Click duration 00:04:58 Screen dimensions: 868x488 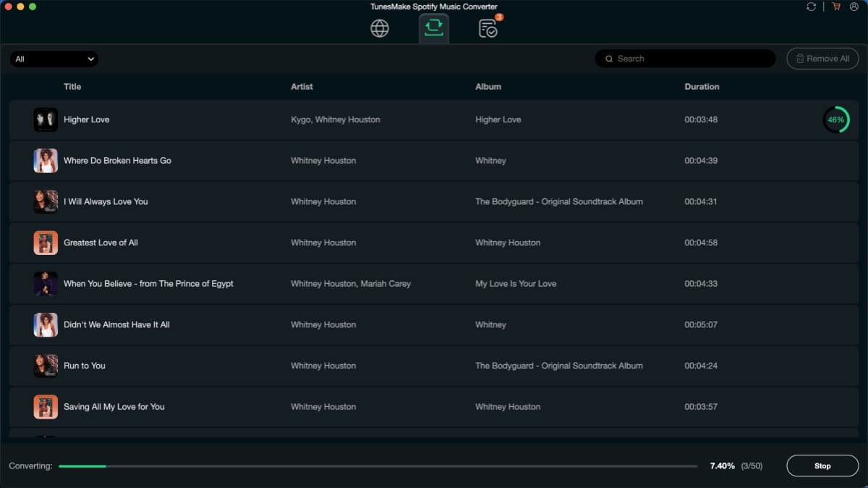[701, 243]
